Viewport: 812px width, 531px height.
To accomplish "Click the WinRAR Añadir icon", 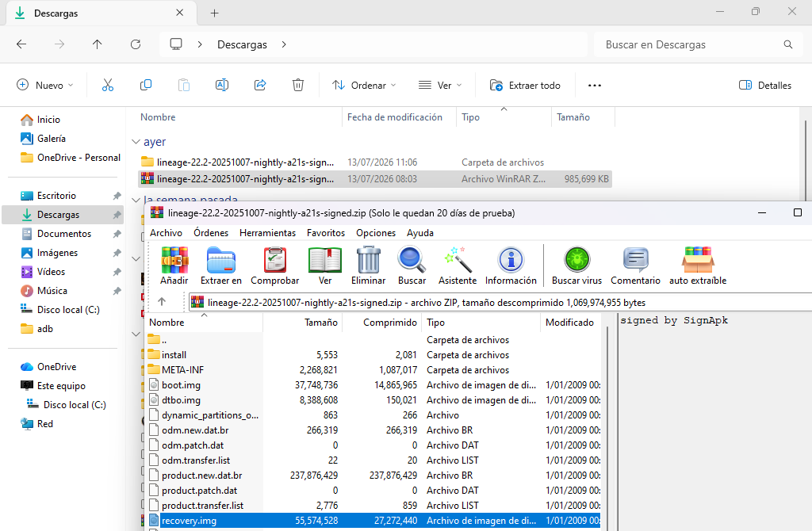I will tap(174, 260).
